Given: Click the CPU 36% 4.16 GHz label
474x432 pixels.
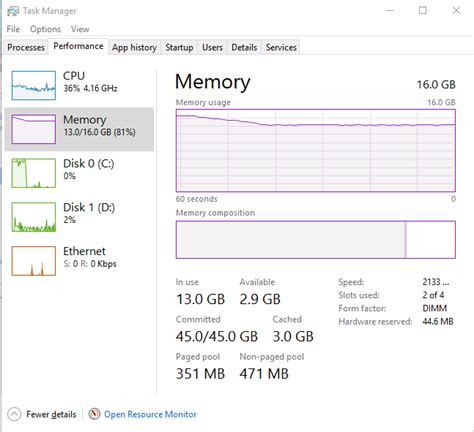Looking at the screenshot, I should [x=90, y=82].
